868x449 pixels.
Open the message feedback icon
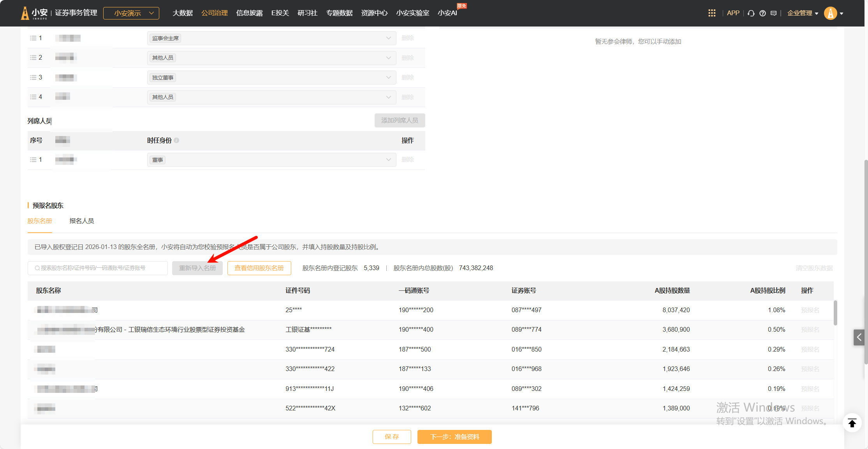pos(774,13)
